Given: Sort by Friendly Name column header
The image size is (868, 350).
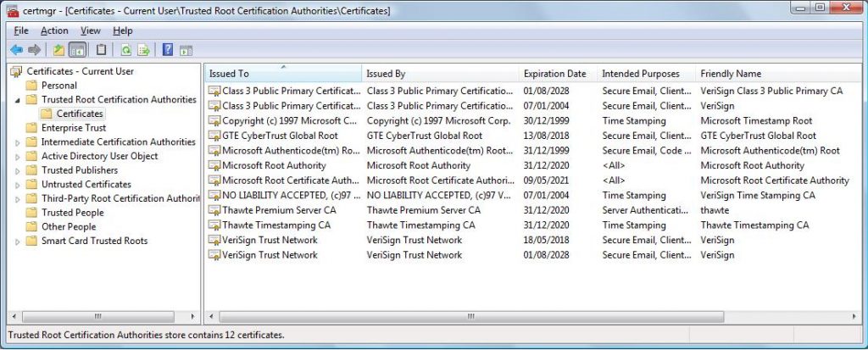Looking at the screenshot, I should [778, 73].
